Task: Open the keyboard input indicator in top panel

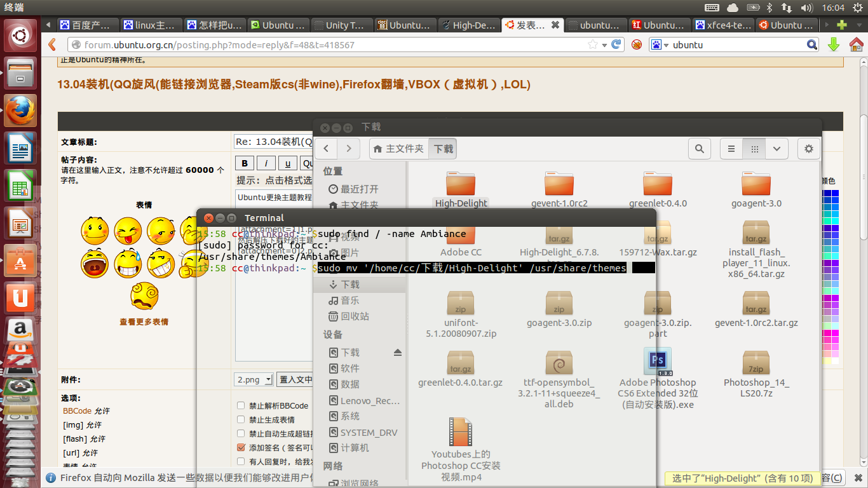Action: coord(712,8)
